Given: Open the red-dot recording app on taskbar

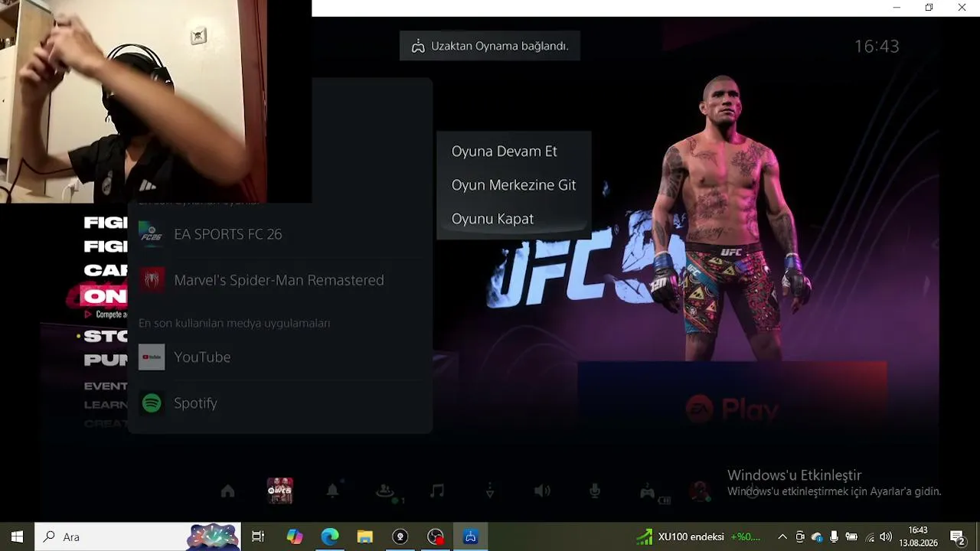Looking at the screenshot, I should tap(436, 536).
